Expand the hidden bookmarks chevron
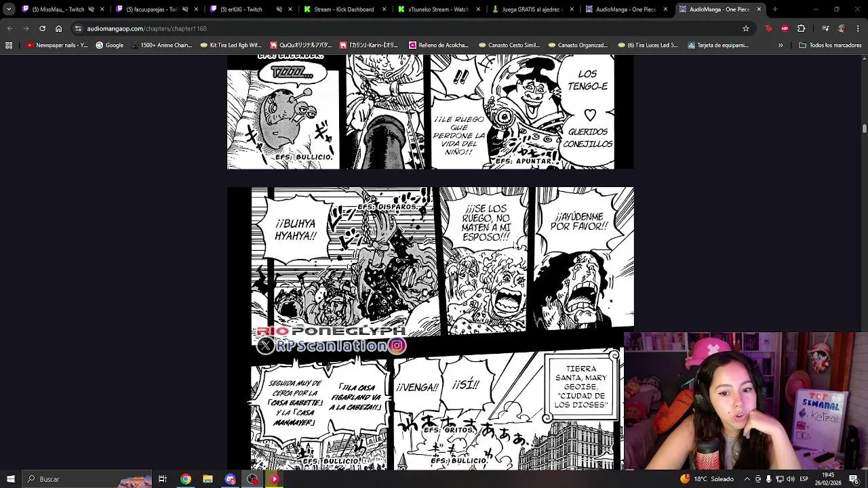 tap(781, 45)
